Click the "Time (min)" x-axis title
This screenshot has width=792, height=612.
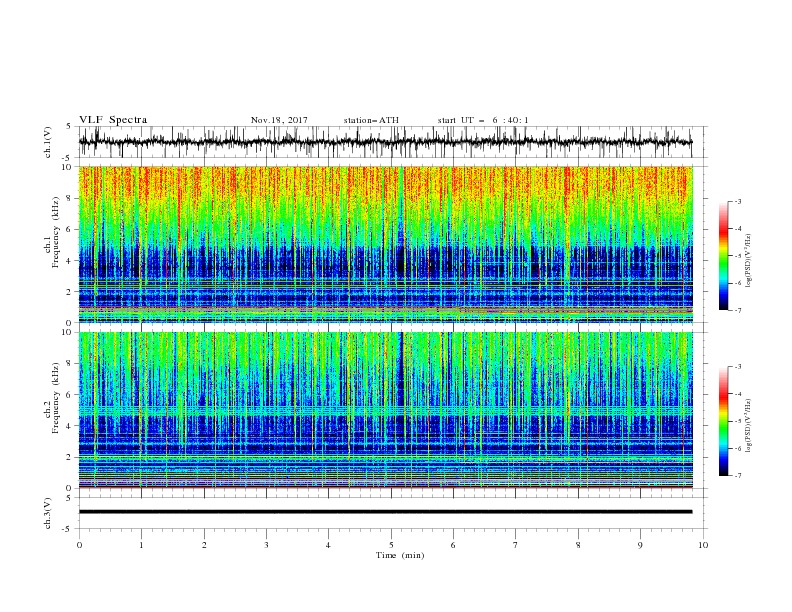400,555
